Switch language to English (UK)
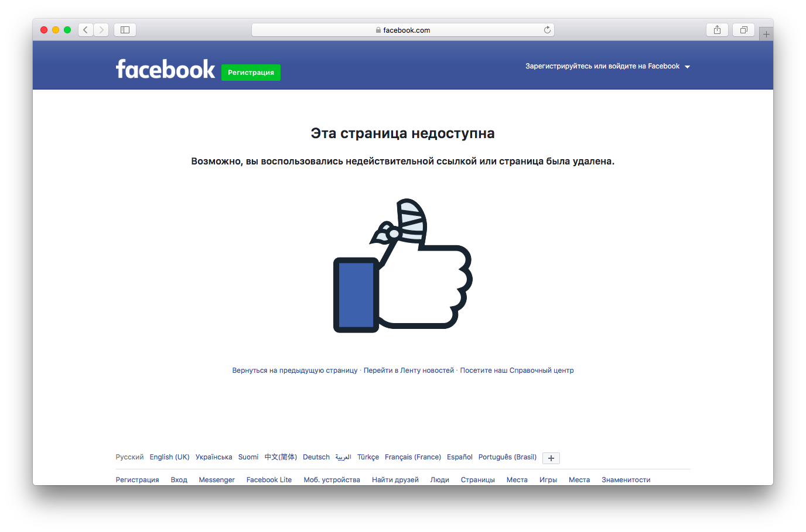This screenshot has width=806, height=532. coord(169,457)
